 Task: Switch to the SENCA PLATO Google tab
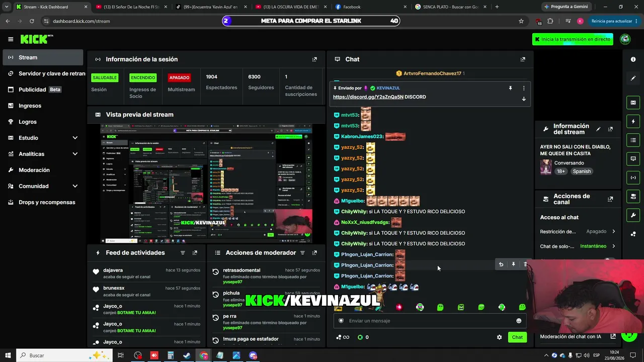(451, 7)
